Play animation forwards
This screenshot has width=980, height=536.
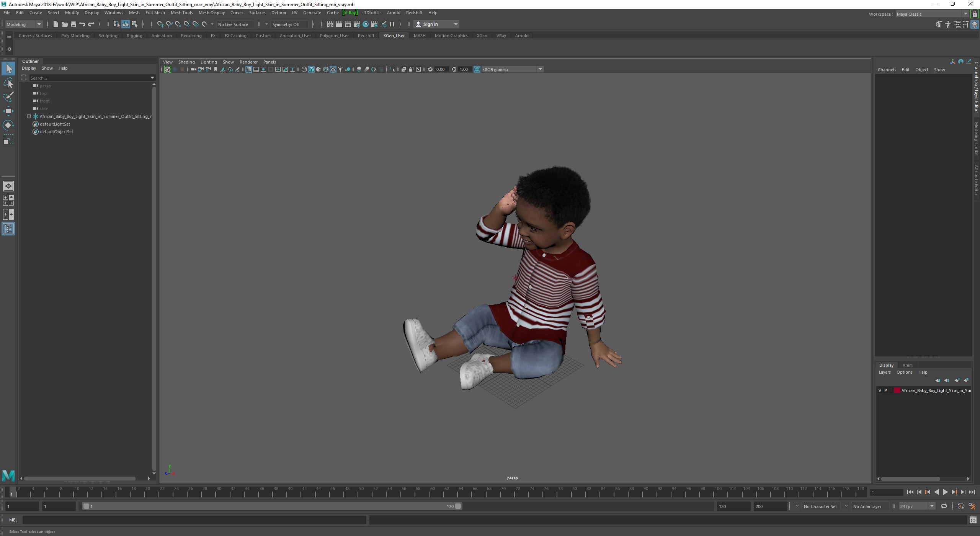pos(945,492)
